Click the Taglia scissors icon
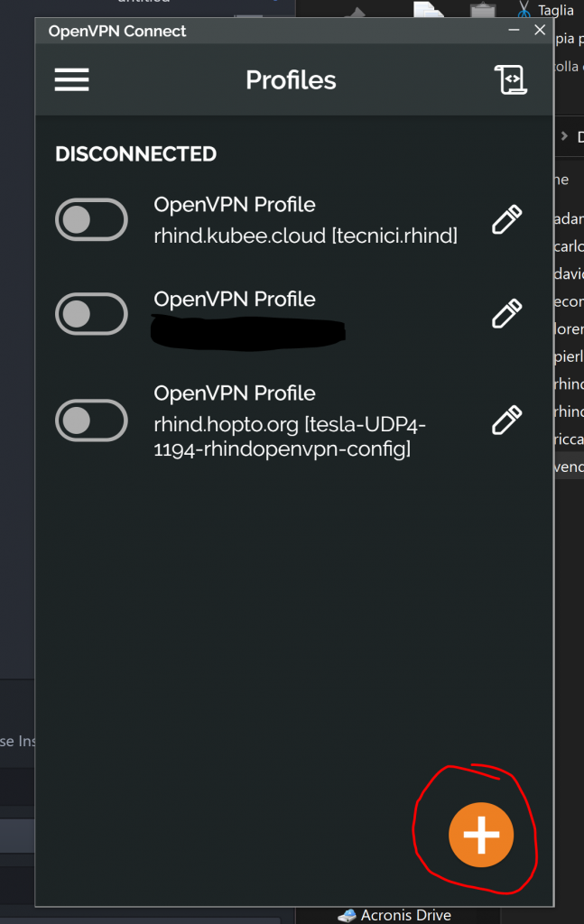The height and width of the screenshot is (924, 584). click(524, 10)
